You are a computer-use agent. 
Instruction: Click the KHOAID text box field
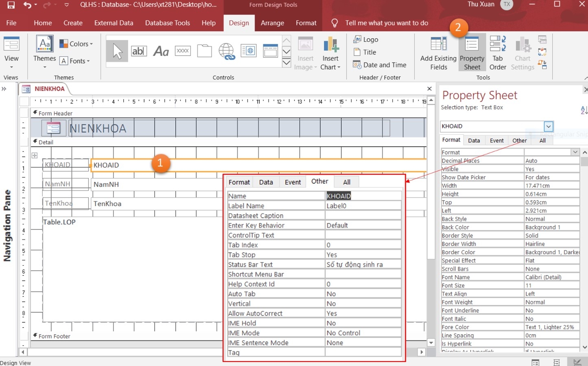(259, 165)
